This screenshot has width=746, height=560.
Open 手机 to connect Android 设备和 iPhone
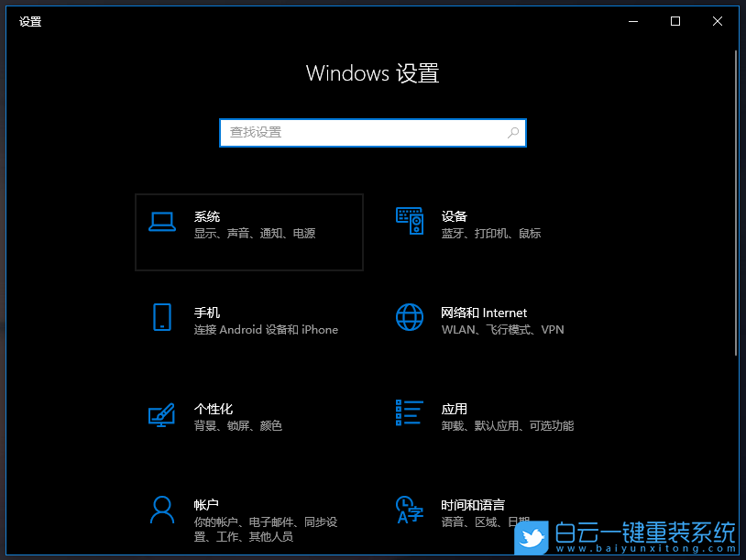pyautogui.click(x=247, y=320)
